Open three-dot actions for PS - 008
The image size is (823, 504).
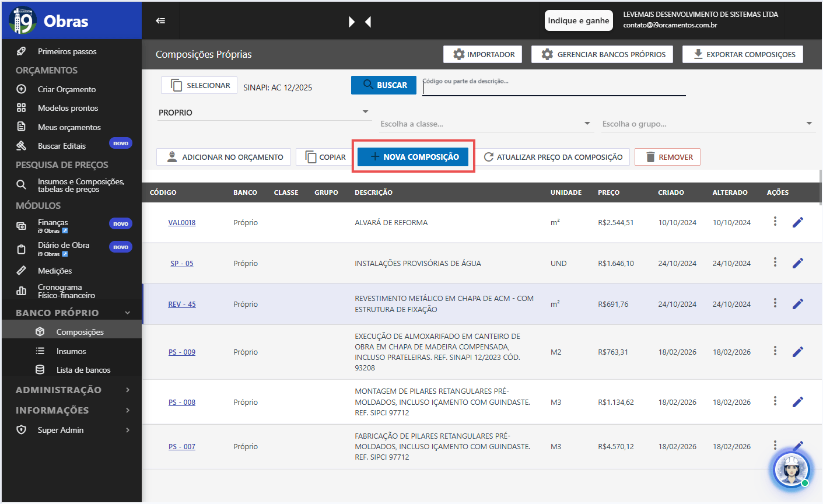click(775, 401)
